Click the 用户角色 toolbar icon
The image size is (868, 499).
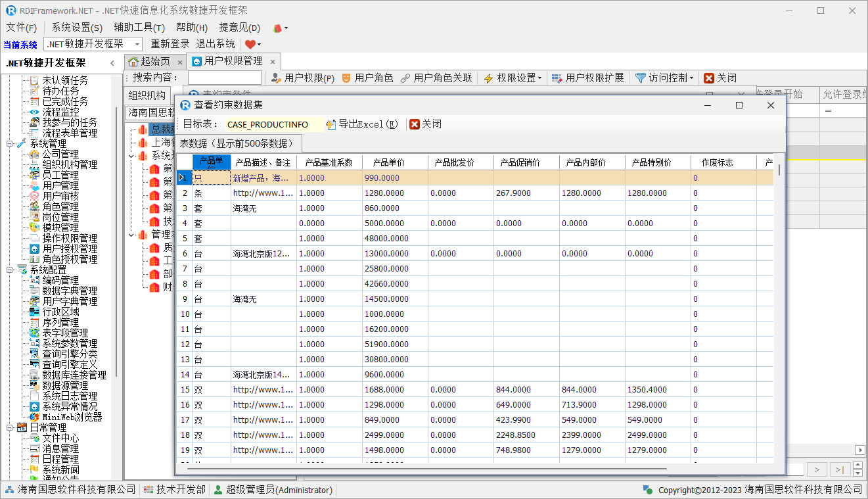346,78
